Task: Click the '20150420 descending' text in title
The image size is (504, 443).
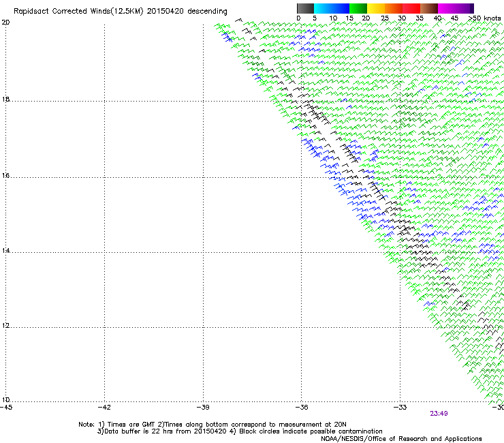Action: click(x=187, y=12)
